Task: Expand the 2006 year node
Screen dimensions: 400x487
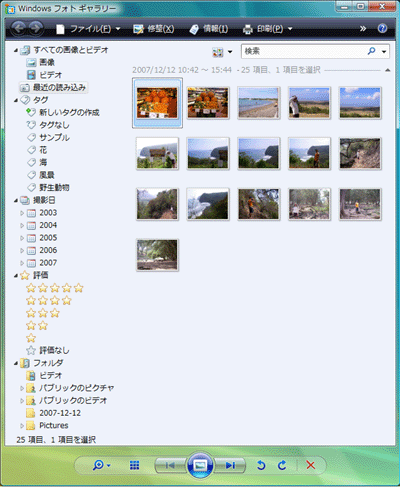Action: pyautogui.click(x=22, y=250)
